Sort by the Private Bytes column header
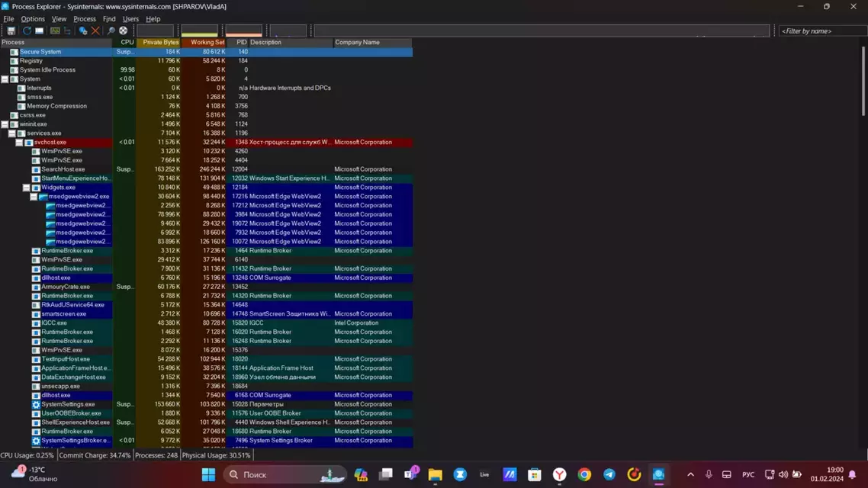The image size is (868, 488). tap(159, 43)
